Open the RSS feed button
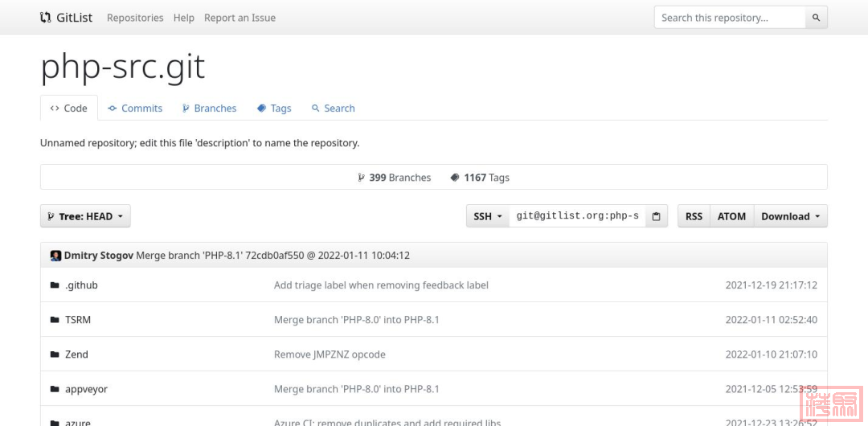This screenshot has height=426, width=868. pos(694,216)
